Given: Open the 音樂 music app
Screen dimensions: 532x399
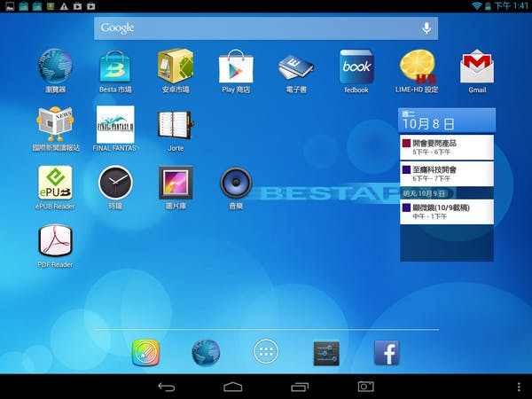Looking at the screenshot, I should [x=236, y=183].
